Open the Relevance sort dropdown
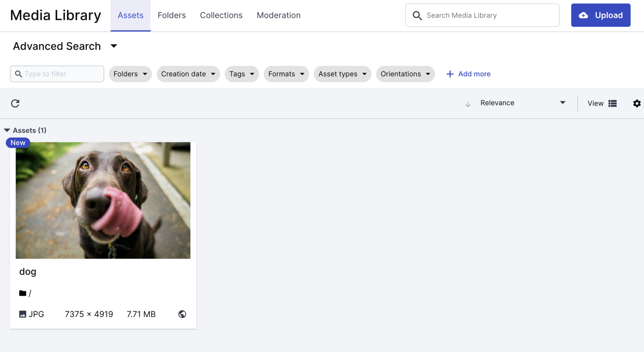 pos(523,103)
